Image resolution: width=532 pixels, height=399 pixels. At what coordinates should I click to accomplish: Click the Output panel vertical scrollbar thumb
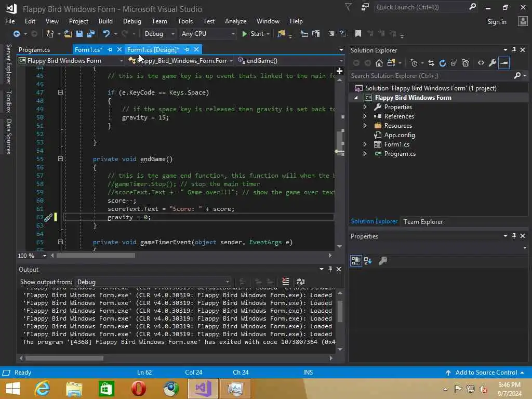click(340, 311)
